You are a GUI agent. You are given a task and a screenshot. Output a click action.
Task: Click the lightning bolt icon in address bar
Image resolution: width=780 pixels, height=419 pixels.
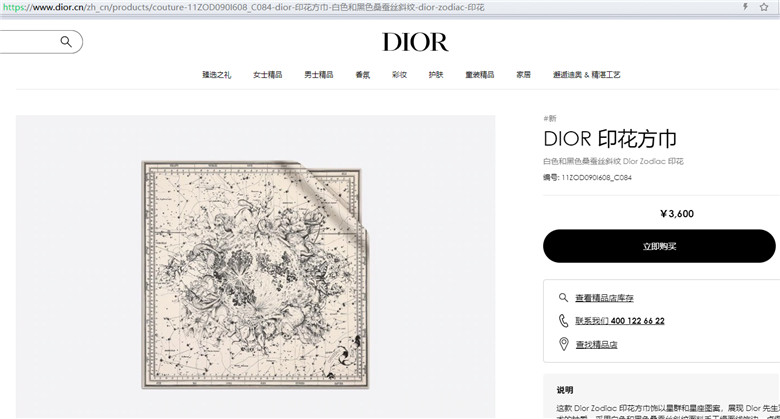tap(745, 7)
